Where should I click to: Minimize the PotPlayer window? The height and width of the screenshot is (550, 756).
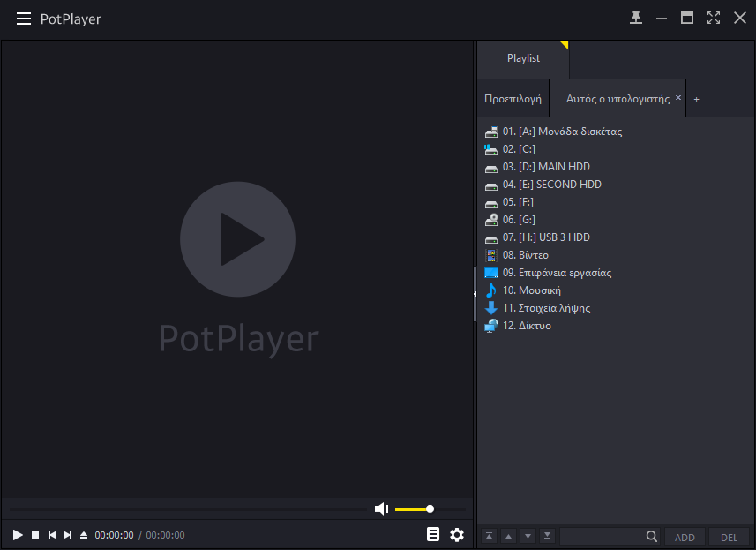click(x=662, y=19)
